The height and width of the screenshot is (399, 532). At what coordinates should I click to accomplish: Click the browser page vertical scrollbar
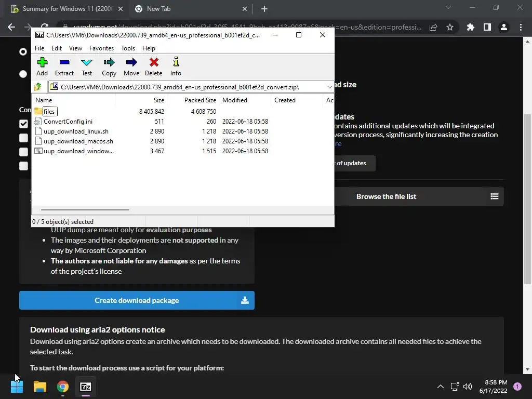pos(527,199)
